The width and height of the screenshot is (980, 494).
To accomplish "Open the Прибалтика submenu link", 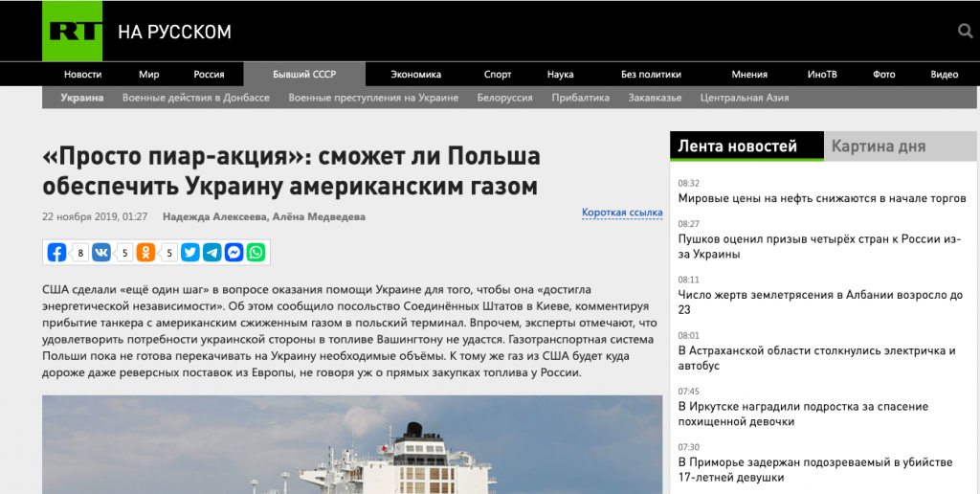I will click(580, 98).
